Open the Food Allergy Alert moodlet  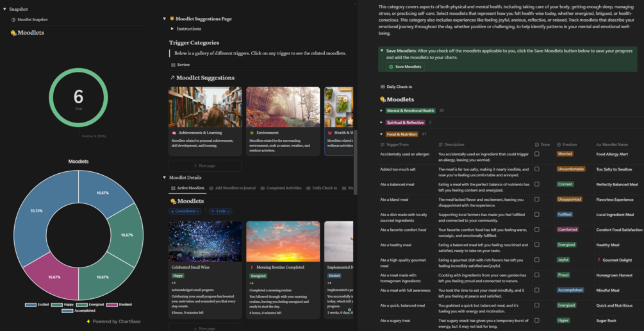point(612,154)
